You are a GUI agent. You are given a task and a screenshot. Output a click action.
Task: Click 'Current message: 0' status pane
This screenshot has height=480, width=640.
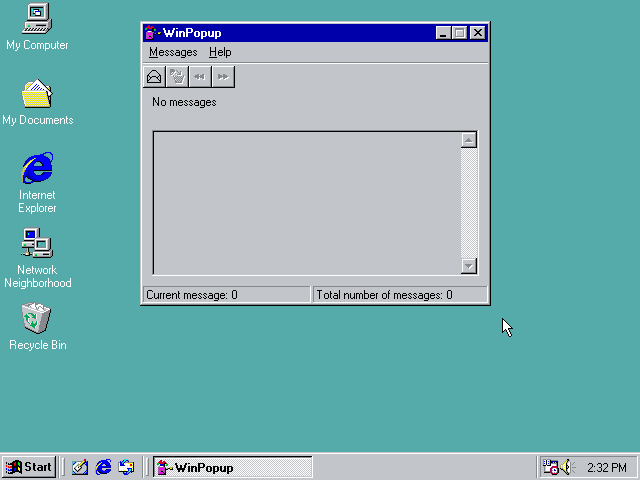227,295
